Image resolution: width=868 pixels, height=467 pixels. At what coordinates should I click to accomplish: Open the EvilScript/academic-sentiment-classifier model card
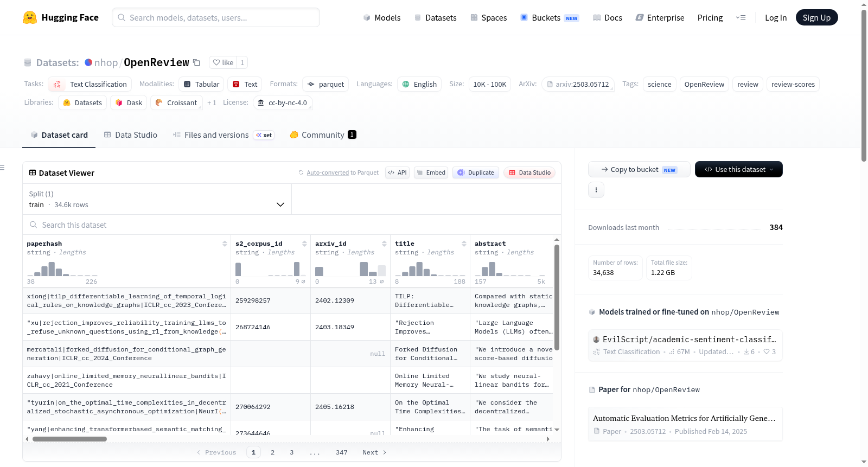pos(685,346)
